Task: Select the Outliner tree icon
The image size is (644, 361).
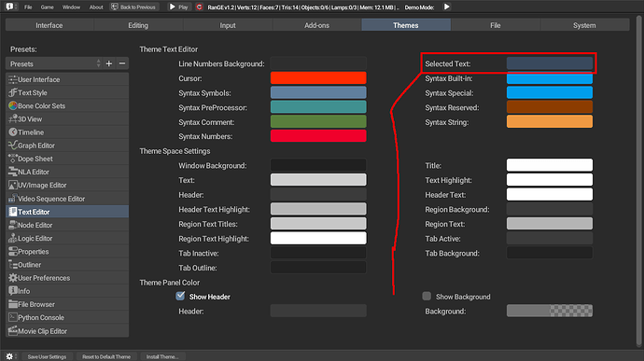Action: pos(13,265)
